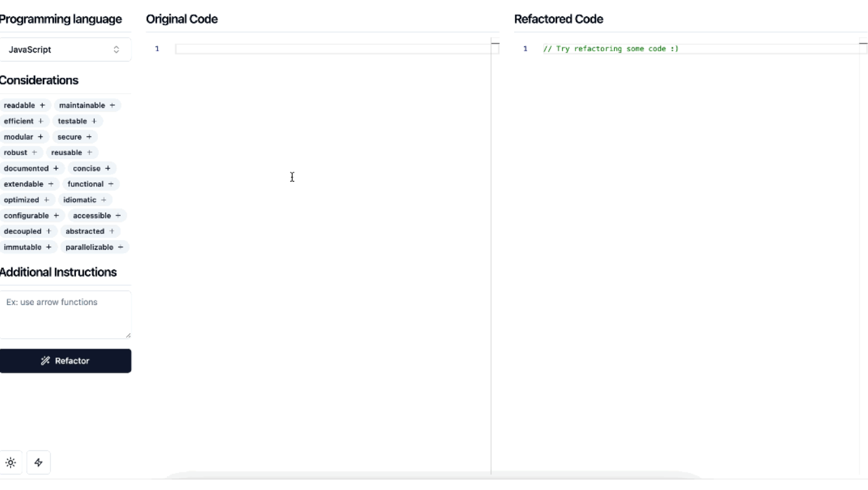Toggle the efficient consideration chip

click(x=24, y=121)
